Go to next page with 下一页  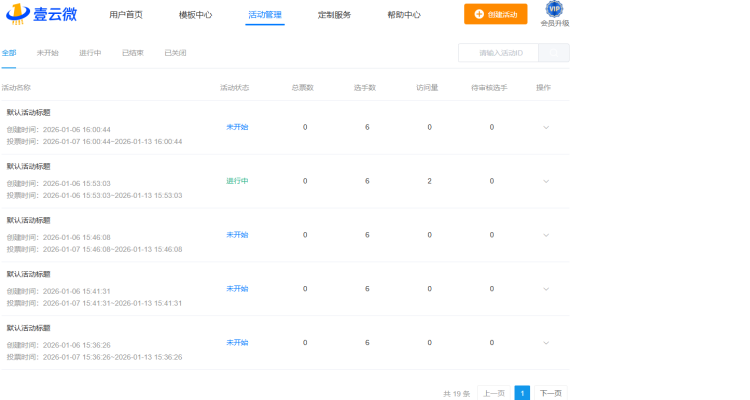coord(551,393)
